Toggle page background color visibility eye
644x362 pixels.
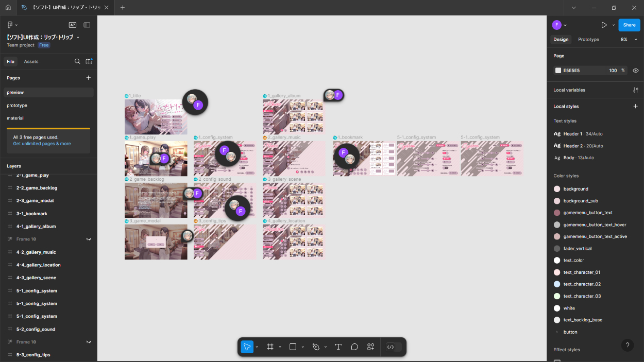click(635, 71)
